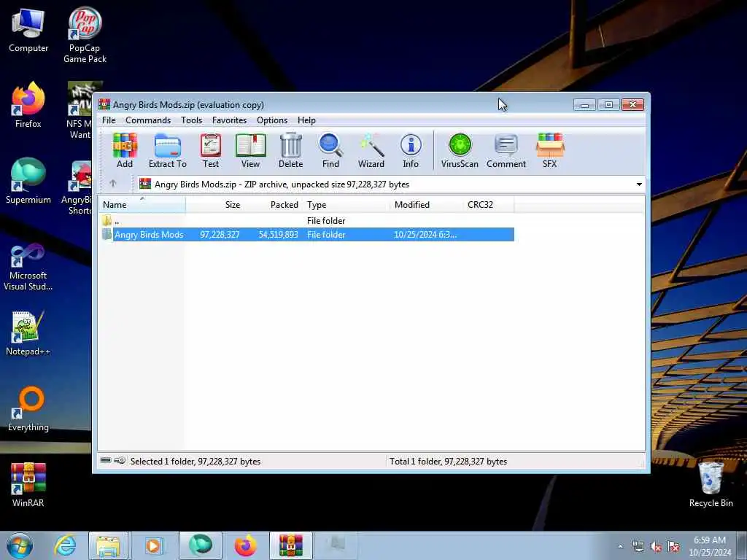Sort by Packed column header
Viewport: 747px width, 560px height.
pos(274,205)
